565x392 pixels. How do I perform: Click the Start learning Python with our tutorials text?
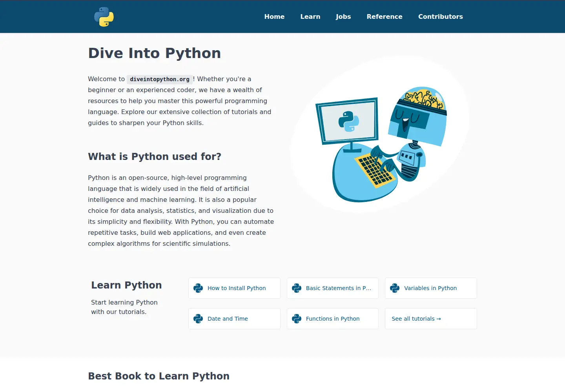[124, 307]
